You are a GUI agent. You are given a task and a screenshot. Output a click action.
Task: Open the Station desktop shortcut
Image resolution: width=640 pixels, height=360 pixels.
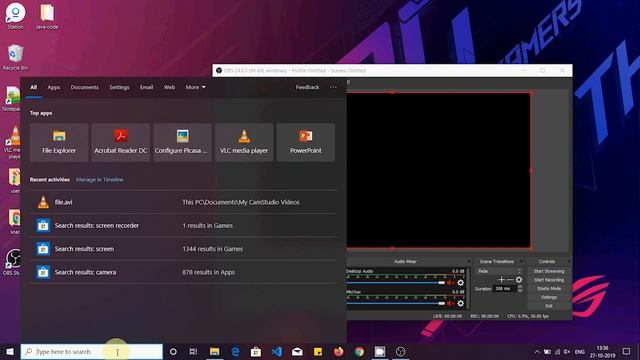(16, 16)
